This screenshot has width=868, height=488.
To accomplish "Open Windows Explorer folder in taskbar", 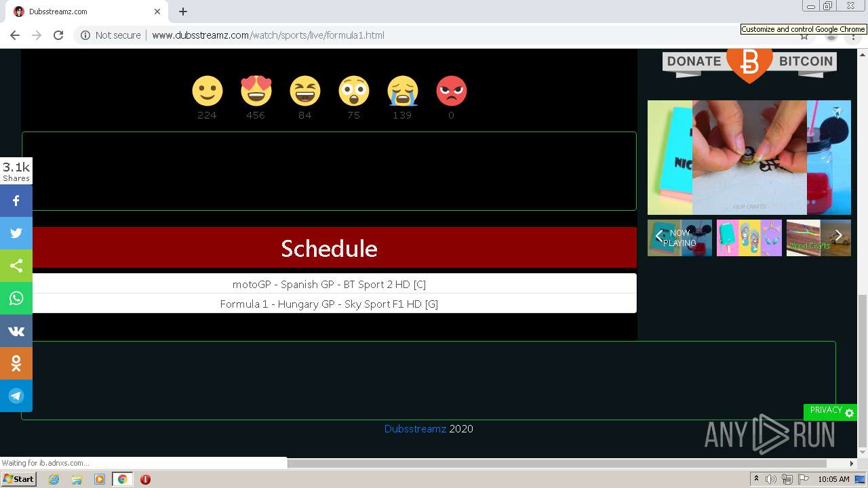I will tap(77, 479).
